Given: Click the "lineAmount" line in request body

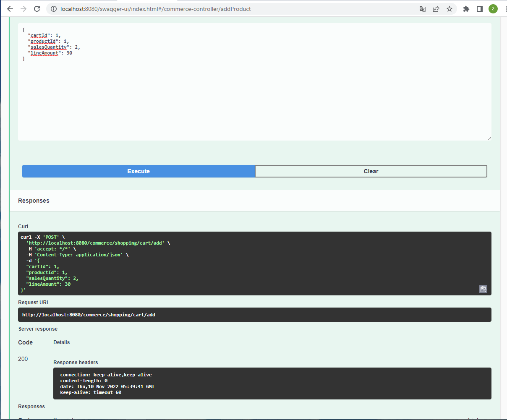Looking at the screenshot, I should [x=50, y=53].
